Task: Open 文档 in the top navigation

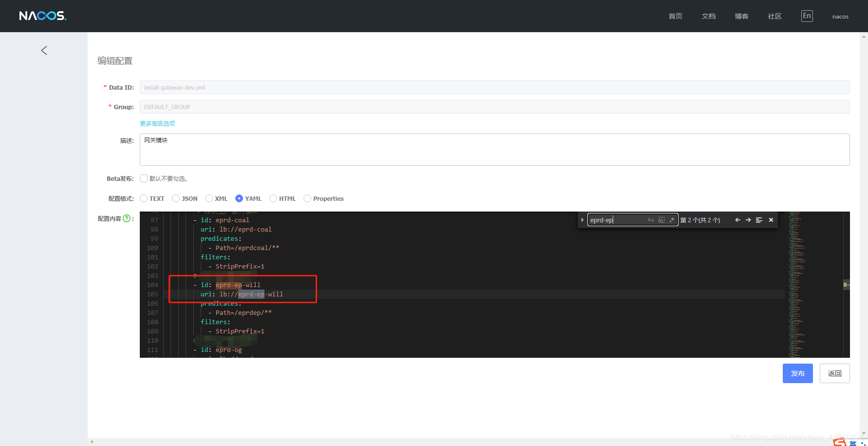Action: 709,16
